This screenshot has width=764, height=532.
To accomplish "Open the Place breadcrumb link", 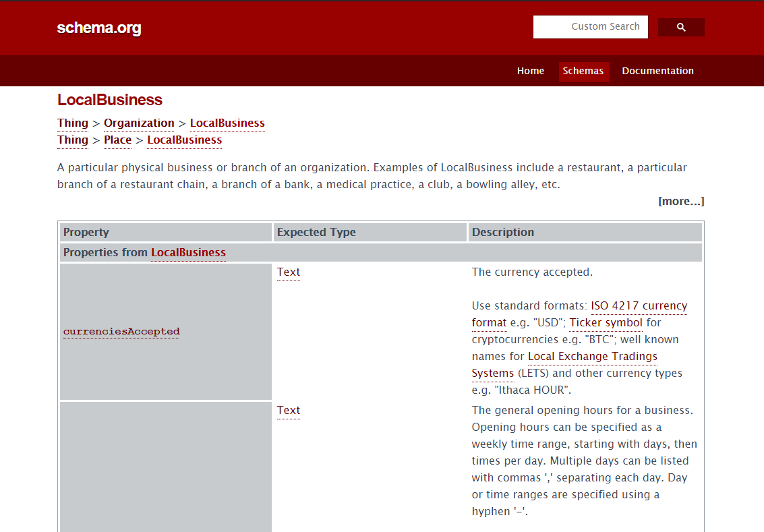I will 117,140.
